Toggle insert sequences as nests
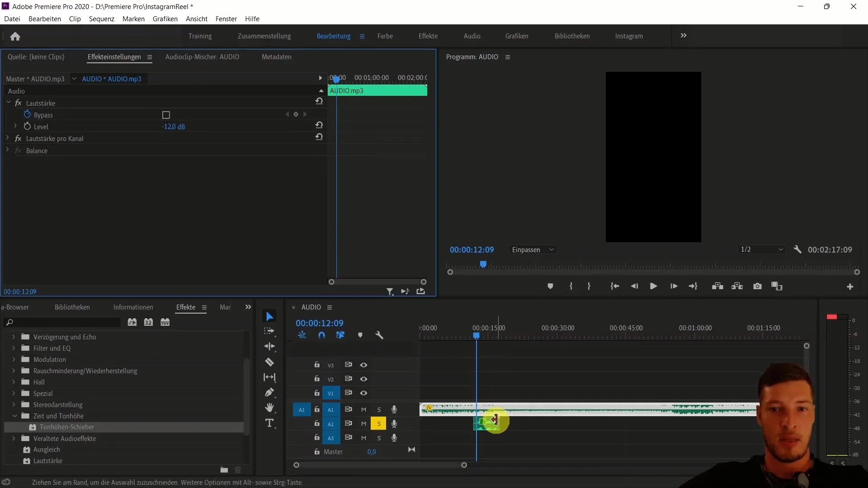The image size is (868, 488). (302, 335)
